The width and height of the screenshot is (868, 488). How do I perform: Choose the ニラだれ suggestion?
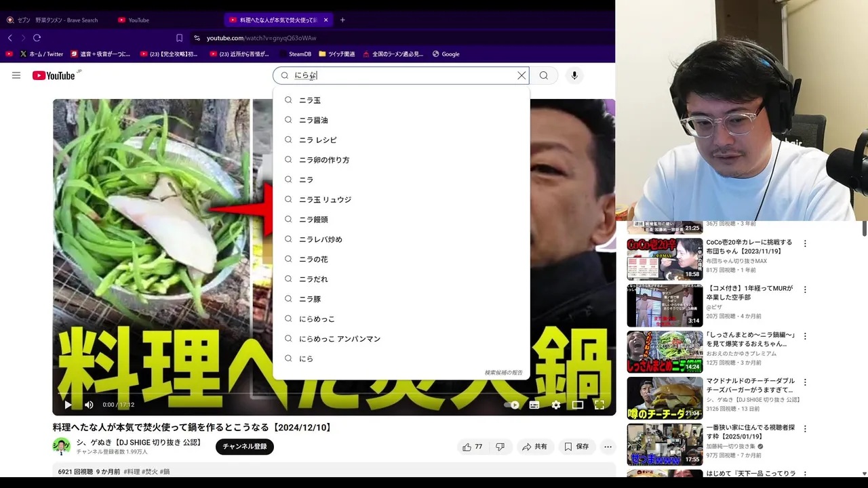[x=401, y=279]
